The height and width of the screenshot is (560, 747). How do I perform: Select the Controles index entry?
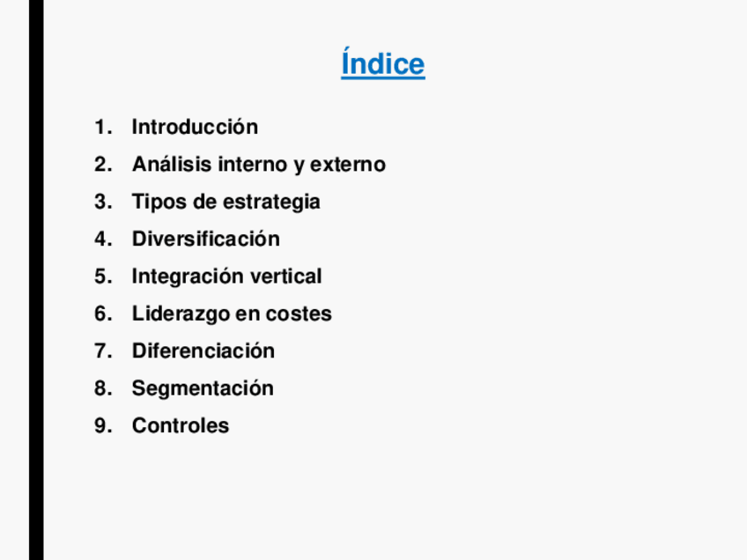(x=180, y=426)
